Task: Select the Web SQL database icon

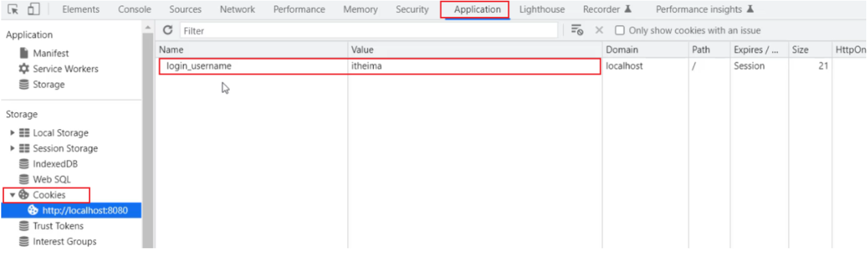Action: (24, 179)
